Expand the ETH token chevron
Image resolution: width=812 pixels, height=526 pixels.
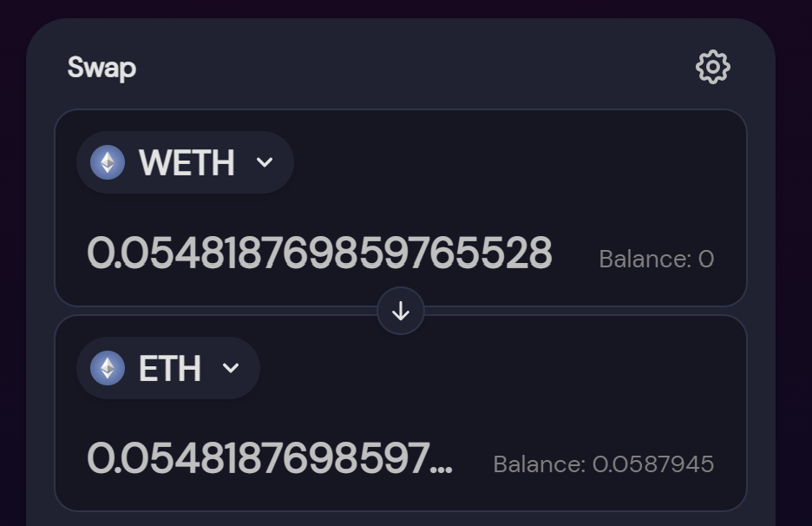[231, 368]
